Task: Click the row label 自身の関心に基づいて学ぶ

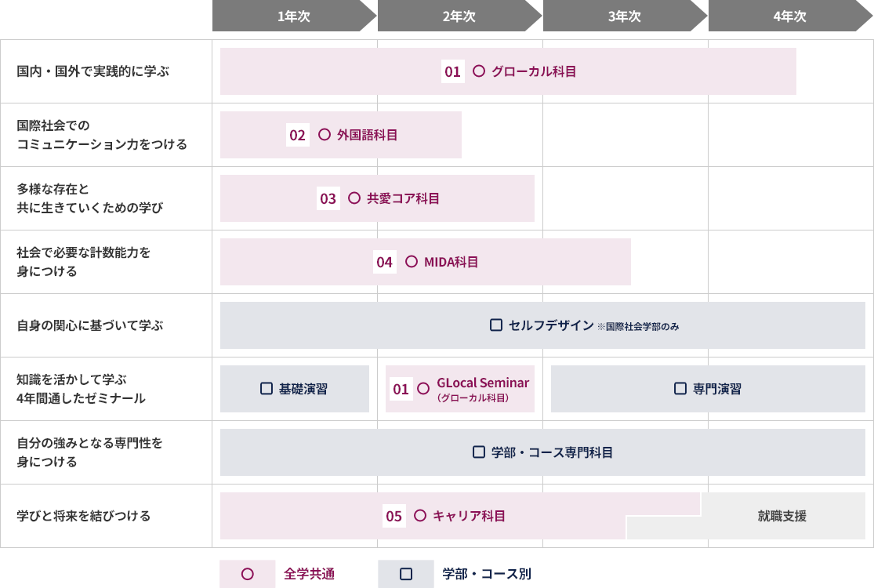Action: [90, 325]
